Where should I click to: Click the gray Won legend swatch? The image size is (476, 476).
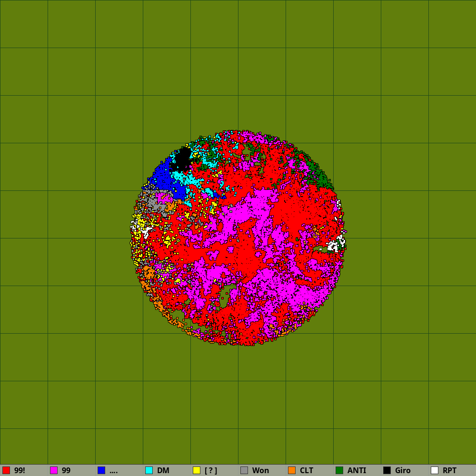click(x=244, y=470)
